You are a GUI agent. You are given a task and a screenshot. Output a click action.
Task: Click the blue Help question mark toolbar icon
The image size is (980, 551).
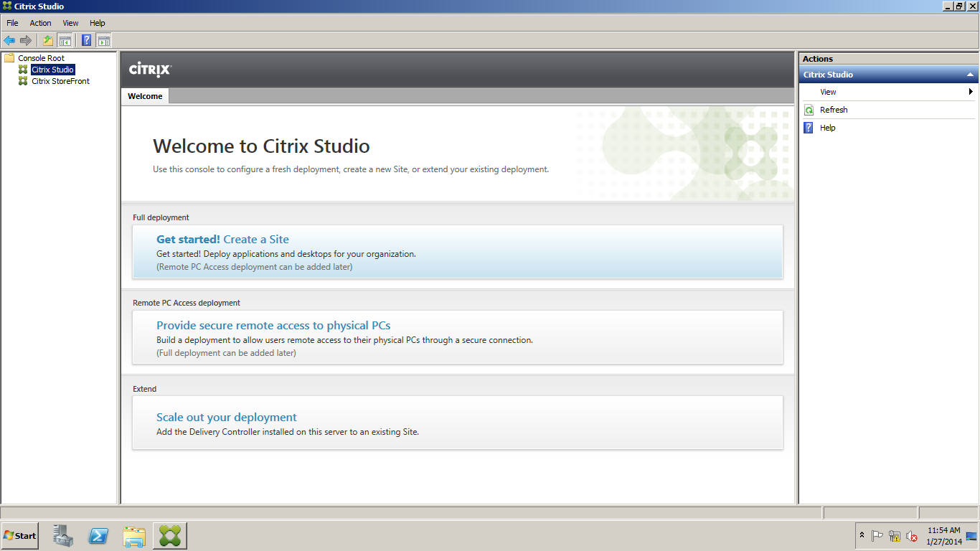[87, 40]
